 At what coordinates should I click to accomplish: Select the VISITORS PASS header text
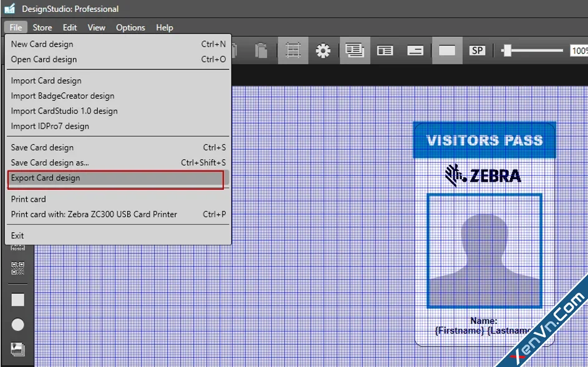(x=484, y=140)
